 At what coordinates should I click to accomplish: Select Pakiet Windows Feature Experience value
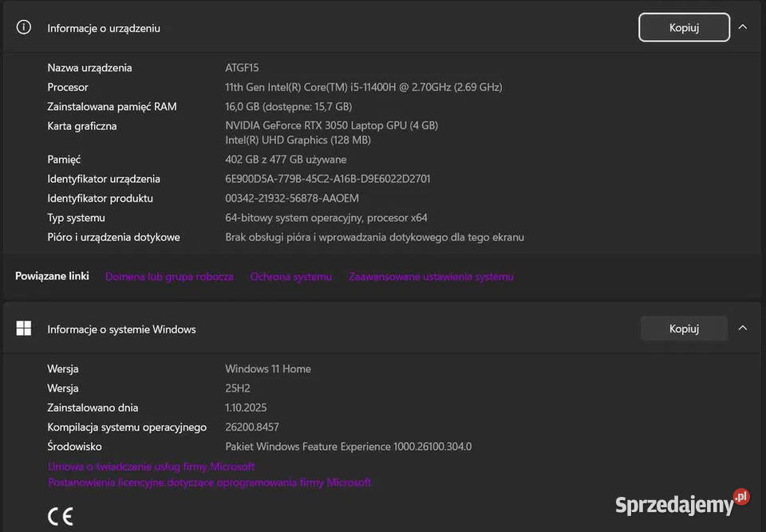coord(349,447)
